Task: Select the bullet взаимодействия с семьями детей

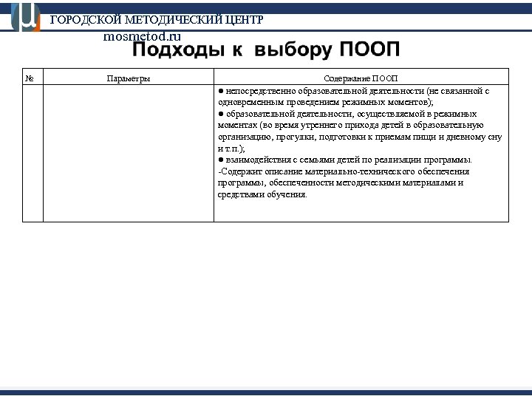Action: [345, 160]
